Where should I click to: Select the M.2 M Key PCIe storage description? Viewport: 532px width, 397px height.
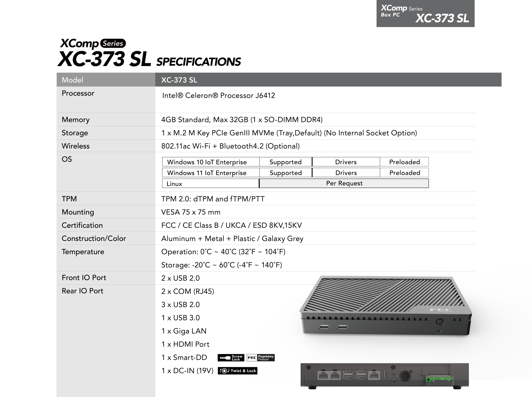coord(289,133)
